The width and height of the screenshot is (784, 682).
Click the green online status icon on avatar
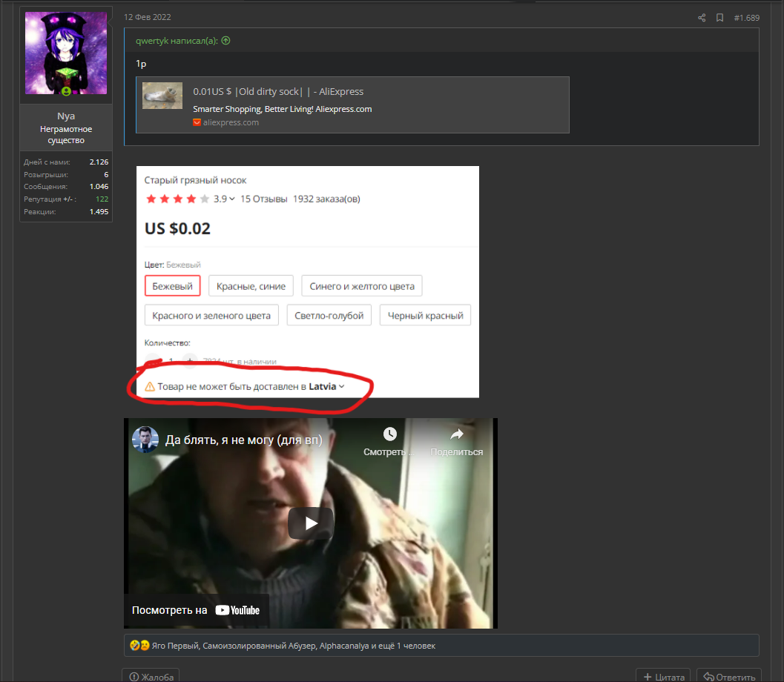click(x=66, y=91)
